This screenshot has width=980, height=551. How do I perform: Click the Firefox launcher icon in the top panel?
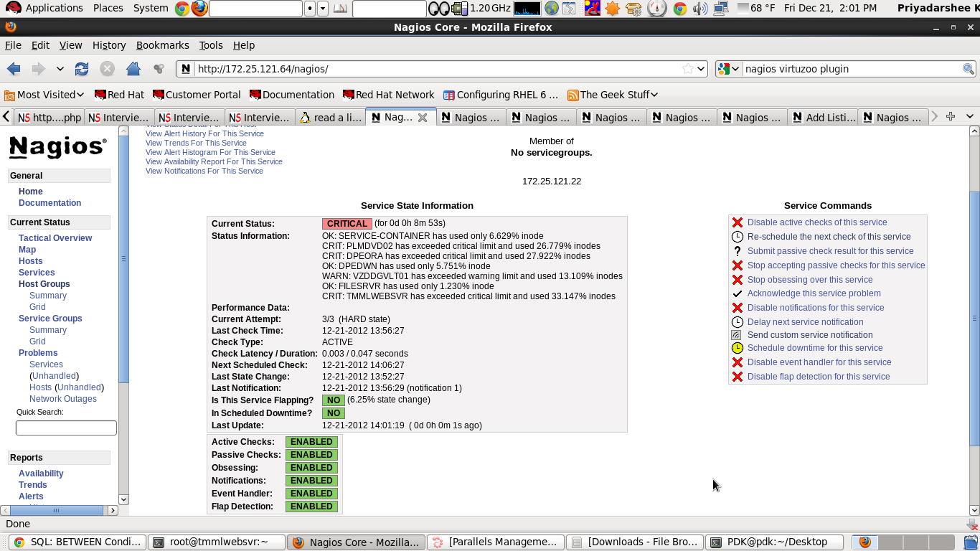(x=199, y=9)
